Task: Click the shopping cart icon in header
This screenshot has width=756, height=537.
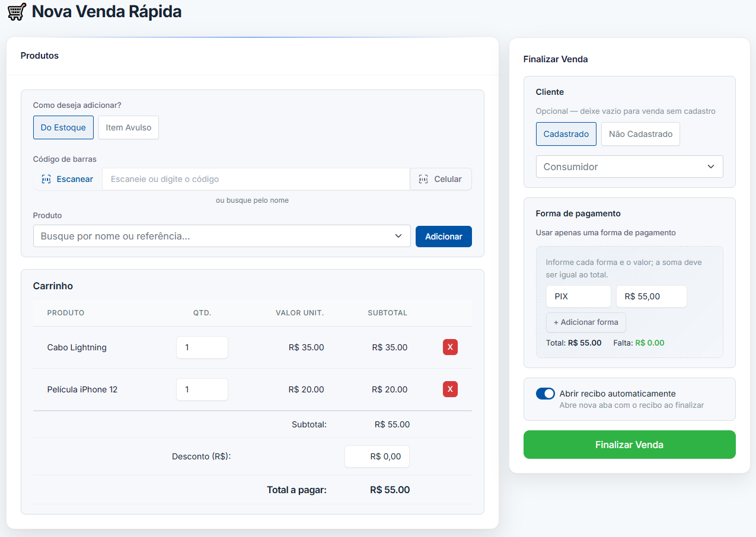Action: click(x=17, y=12)
